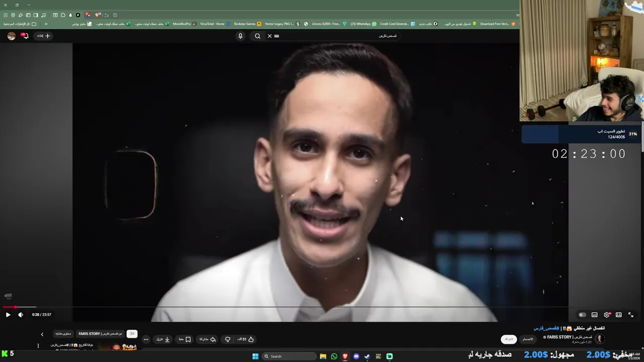Show next filter chips with arrow
This screenshot has width=644, height=362.
[x=42, y=334]
